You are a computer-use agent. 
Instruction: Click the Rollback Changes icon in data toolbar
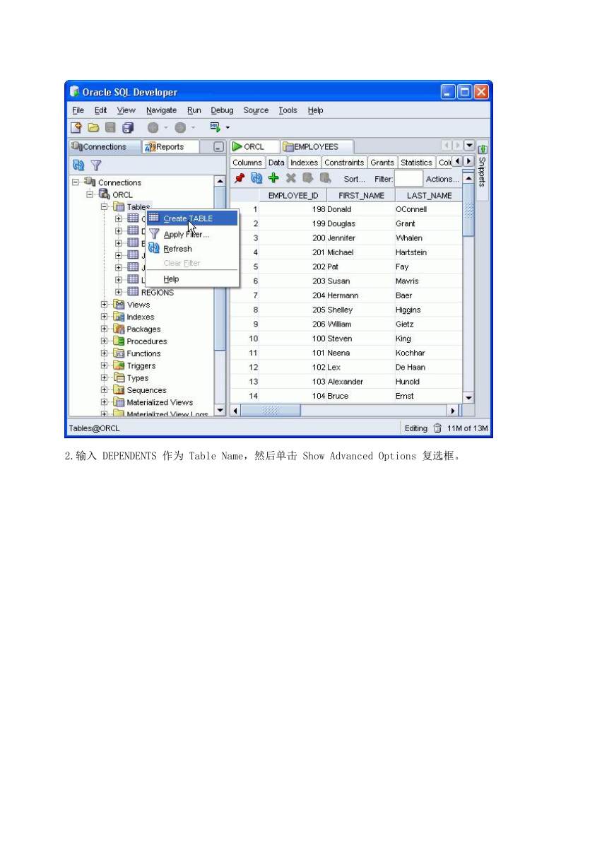click(325, 179)
